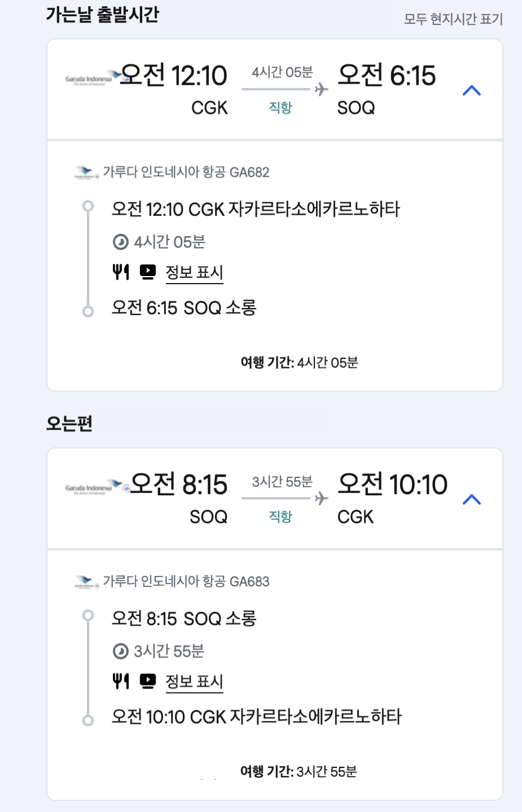Click the return flight in-flight entertainment icon
Viewport: 522px width, 812px height.
(x=148, y=681)
